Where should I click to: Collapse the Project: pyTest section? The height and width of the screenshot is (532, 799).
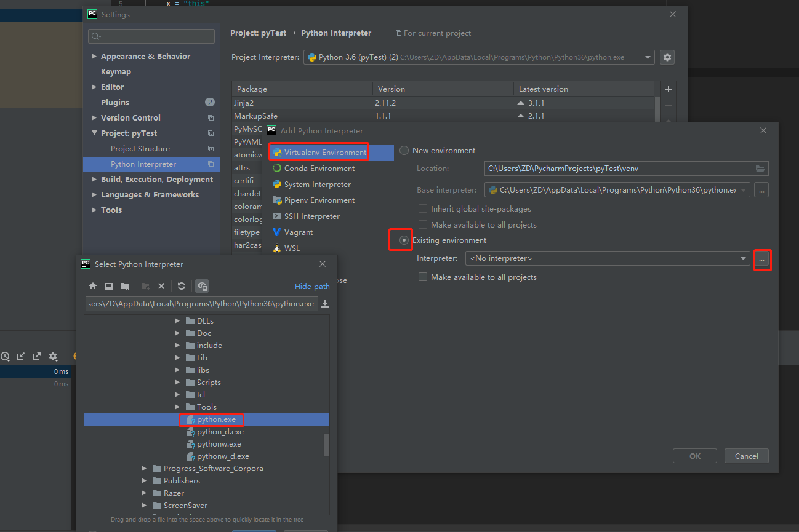tap(94, 133)
